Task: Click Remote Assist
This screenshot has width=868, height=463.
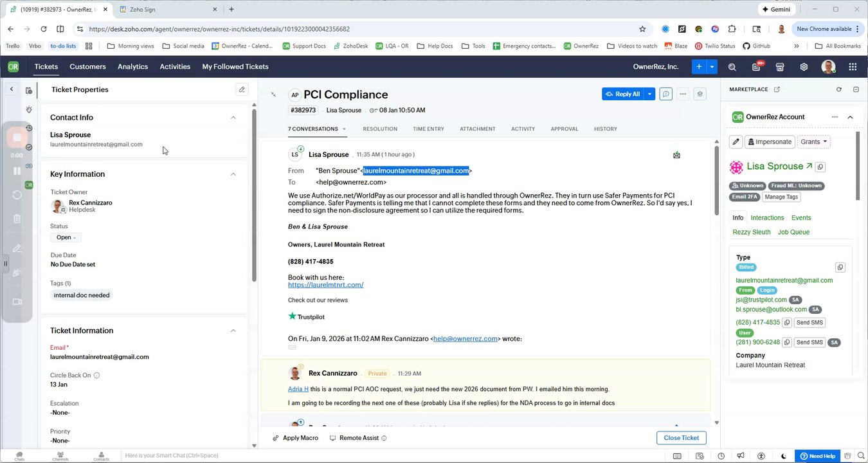Action: click(x=358, y=438)
